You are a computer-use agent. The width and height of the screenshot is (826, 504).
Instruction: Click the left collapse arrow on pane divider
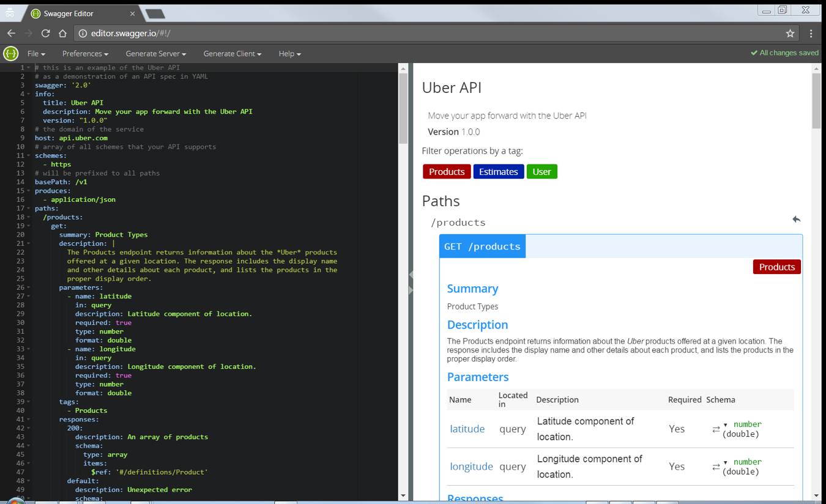pyautogui.click(x=411, y=275)
